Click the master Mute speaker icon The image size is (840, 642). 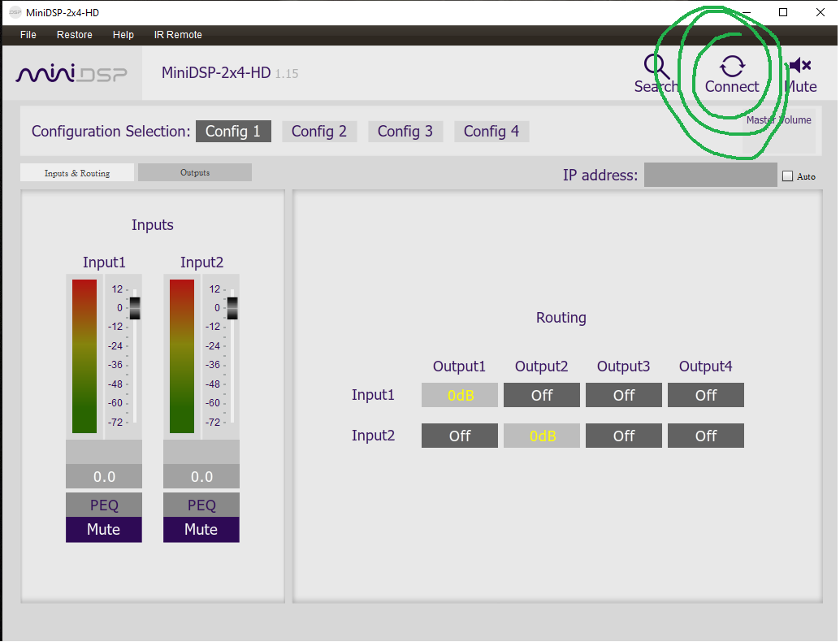(800, 65)
